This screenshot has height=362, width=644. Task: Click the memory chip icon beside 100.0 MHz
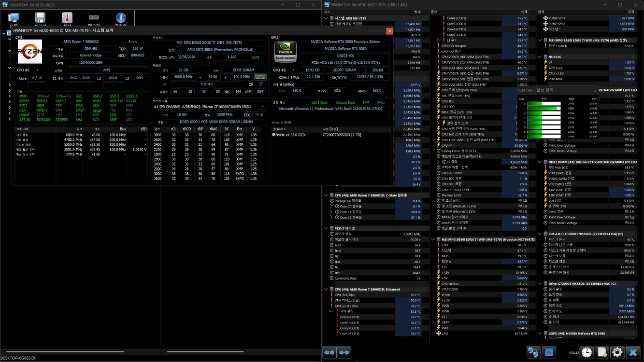(260, 77)
